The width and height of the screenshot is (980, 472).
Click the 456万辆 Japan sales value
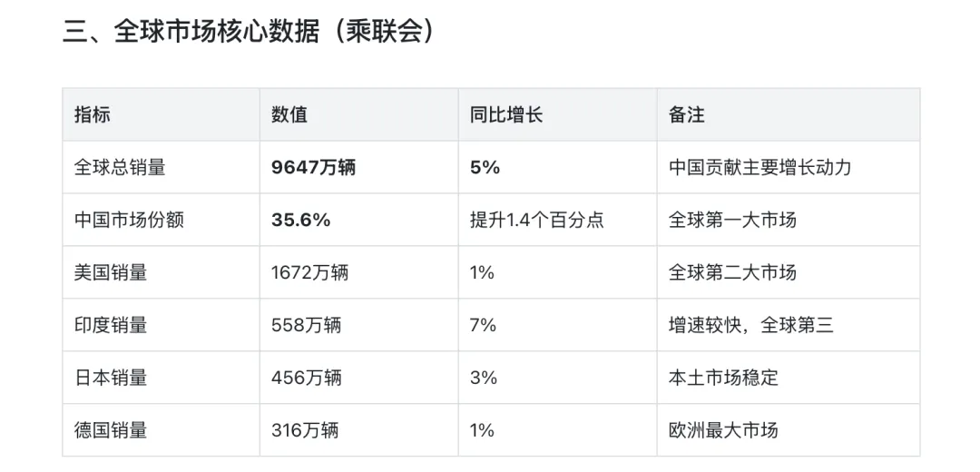coord(306,378)
